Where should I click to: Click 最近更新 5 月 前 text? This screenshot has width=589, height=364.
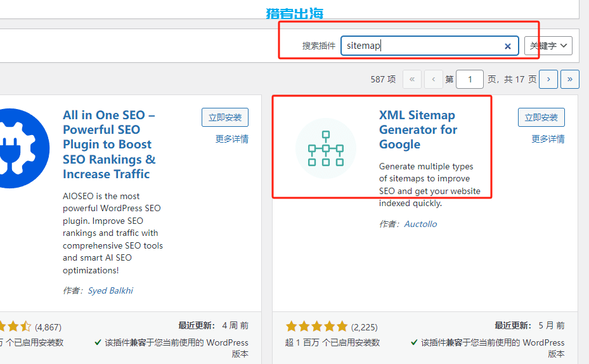[x=529, y=325]
